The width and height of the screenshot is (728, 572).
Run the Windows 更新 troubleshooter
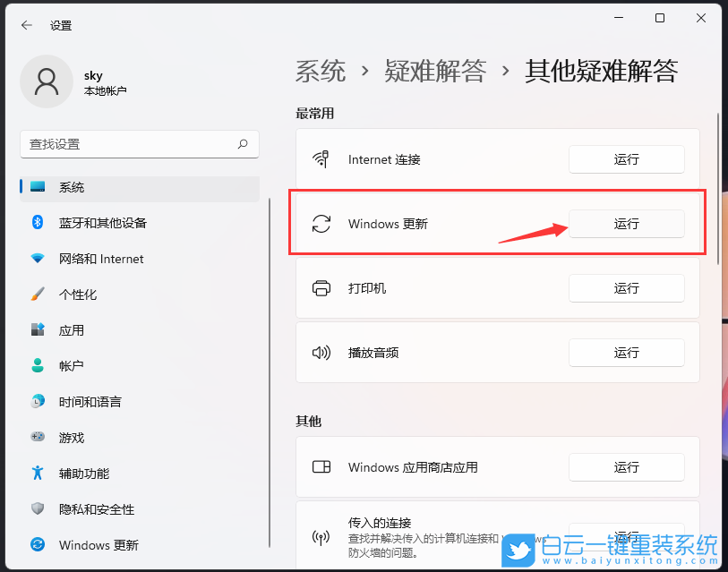(x=626, y=224)
